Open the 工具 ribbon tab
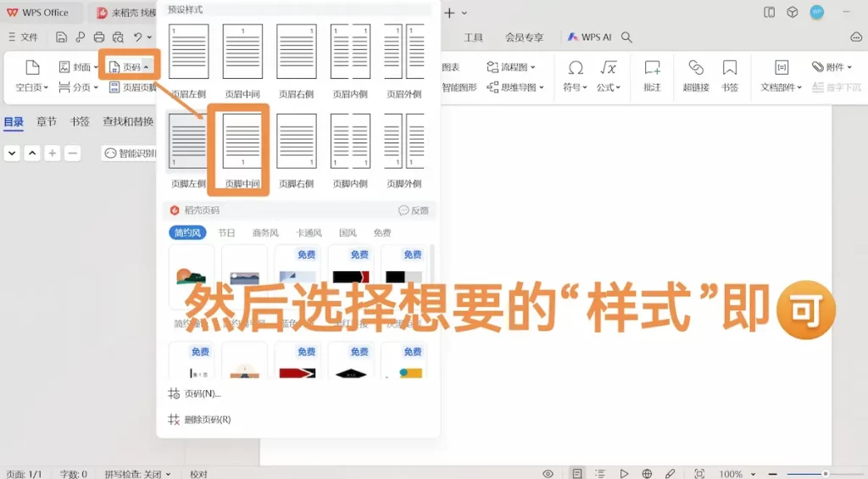Image resolution: width=868 pixels, height=479 pixels. pos(473,37)
